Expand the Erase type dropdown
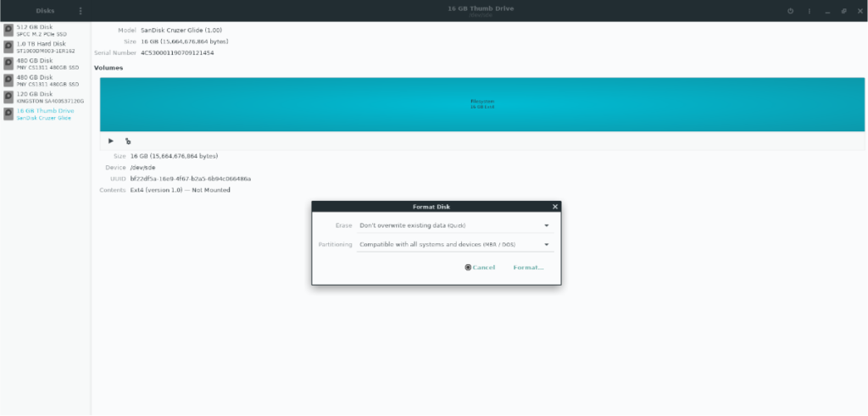The image size is (868, 416). 455,225
